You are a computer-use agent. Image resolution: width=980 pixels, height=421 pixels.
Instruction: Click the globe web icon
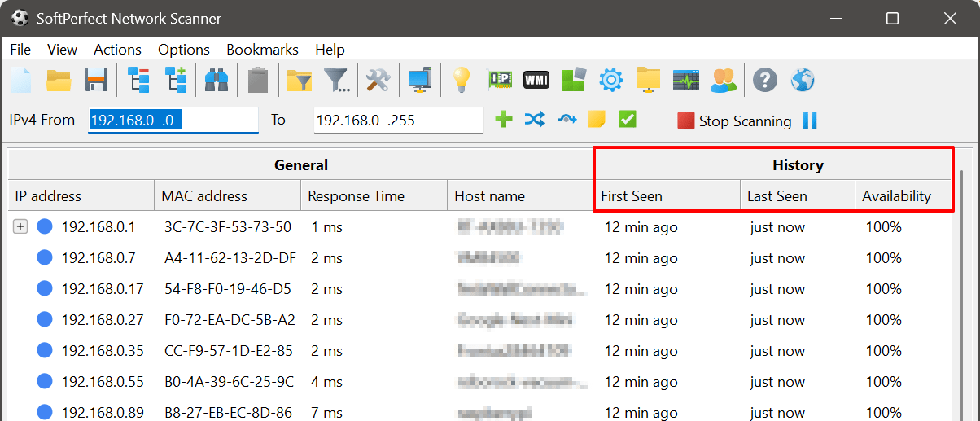click(803, 80)
